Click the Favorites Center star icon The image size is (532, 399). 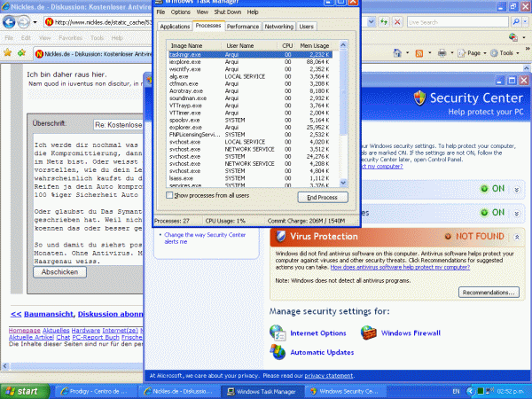tap(8, 52)
